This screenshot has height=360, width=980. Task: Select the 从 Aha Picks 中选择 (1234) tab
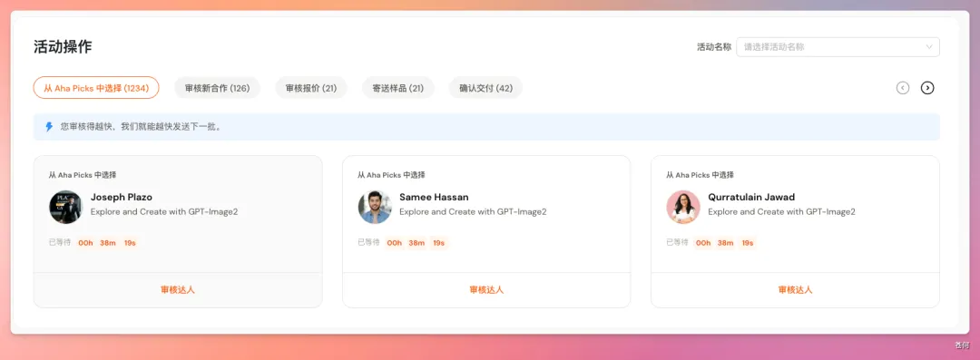[x=96, y=88]
